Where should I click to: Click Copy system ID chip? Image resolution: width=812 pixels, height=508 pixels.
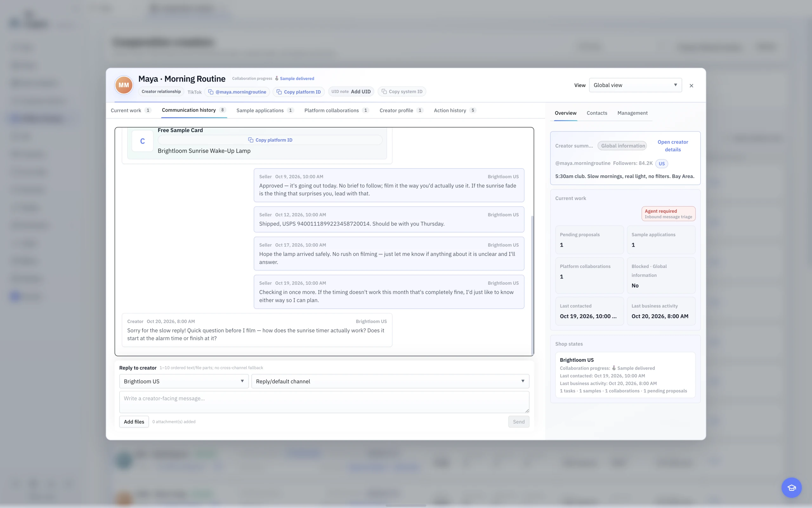[402, 92]
